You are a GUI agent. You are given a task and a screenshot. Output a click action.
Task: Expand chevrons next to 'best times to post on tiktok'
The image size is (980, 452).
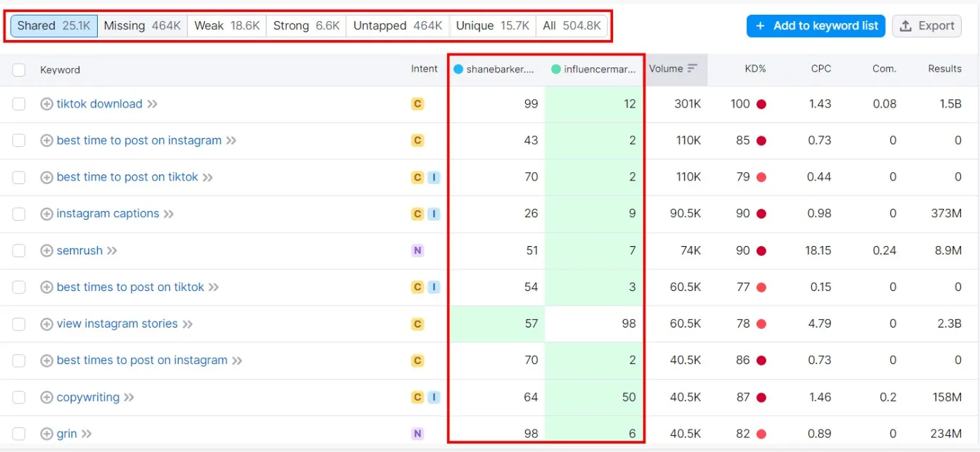(214, 287)
